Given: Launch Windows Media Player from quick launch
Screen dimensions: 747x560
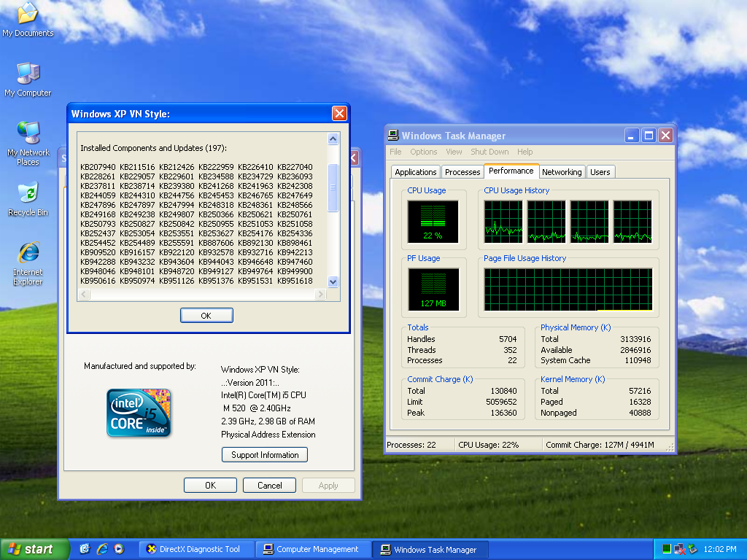Looking at the screenshot, I should (119, 549).
